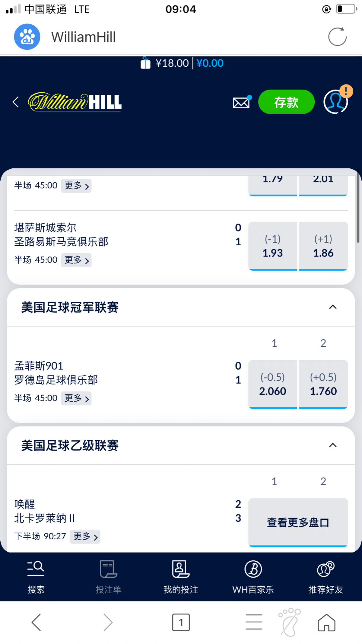Open the envelope messages icon
The width and height of the screenshot is (362, 644).
[241, 102]
